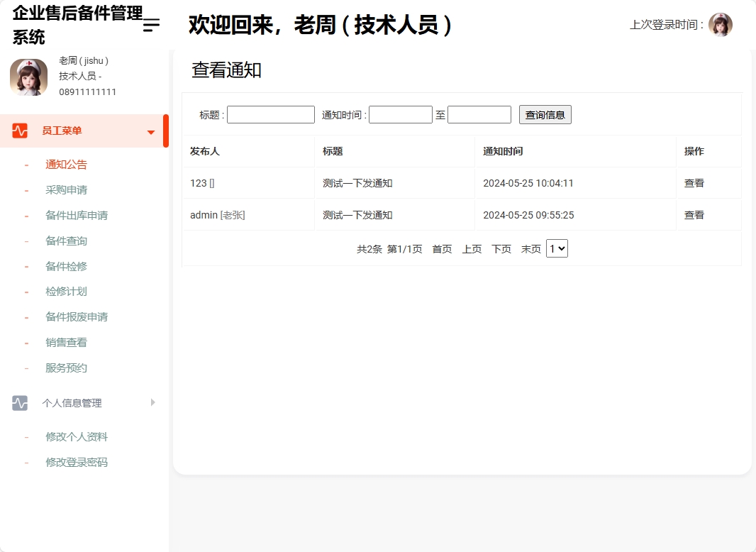Open 修改登录密码 to change password

75,462
